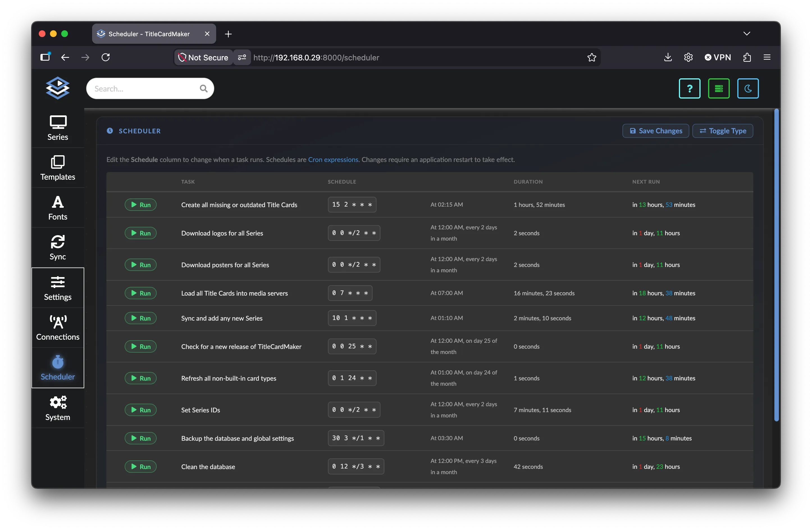Toggle the browser sidebar panel icon

[x=45, y=57]
